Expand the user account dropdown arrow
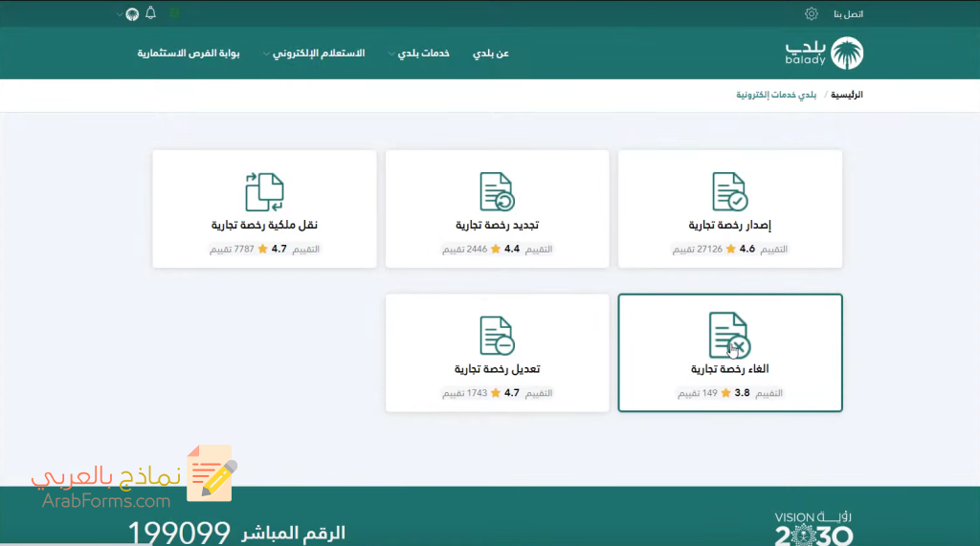Screen dimensions: 980x546 coord(120,14)
